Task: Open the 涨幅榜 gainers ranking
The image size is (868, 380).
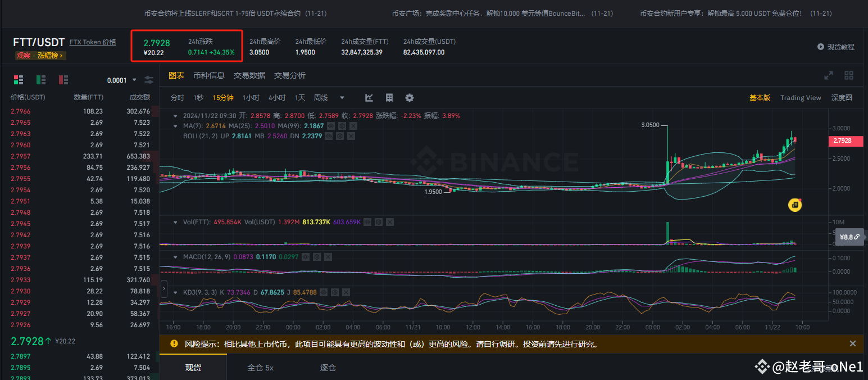Action: pos(51,56)
